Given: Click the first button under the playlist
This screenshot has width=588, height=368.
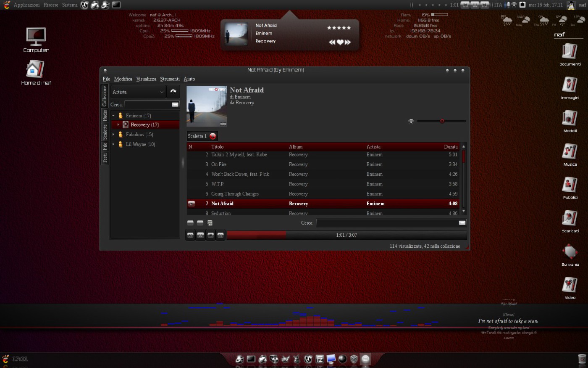Looking at the screenshot, I should (190, 223).
